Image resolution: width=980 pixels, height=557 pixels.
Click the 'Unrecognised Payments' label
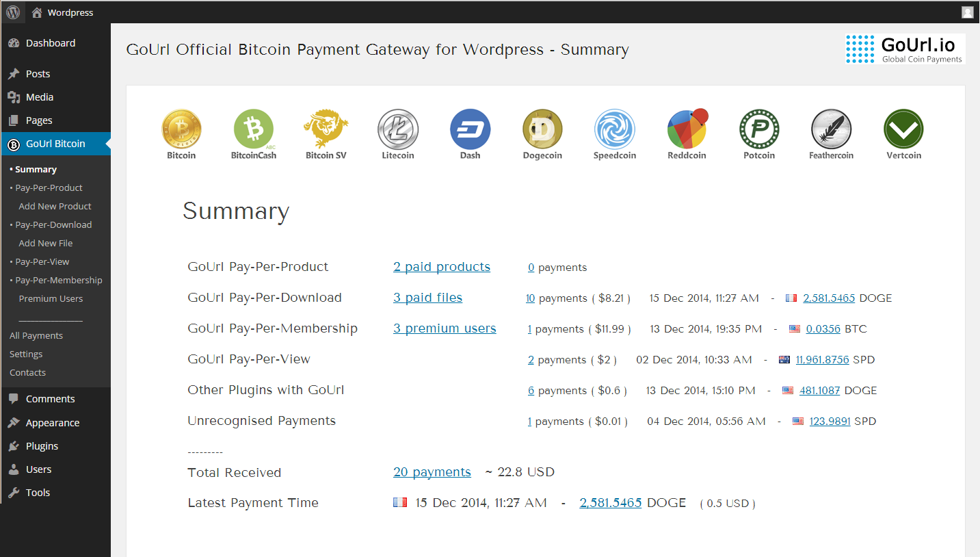(x=262, y=421)
